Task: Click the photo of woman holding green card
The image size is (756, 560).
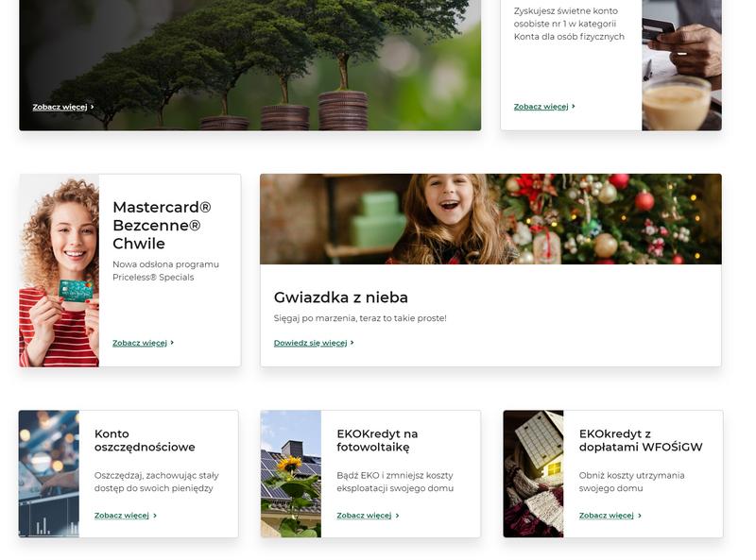Action: pyautogui.click(x=59, y=270)
